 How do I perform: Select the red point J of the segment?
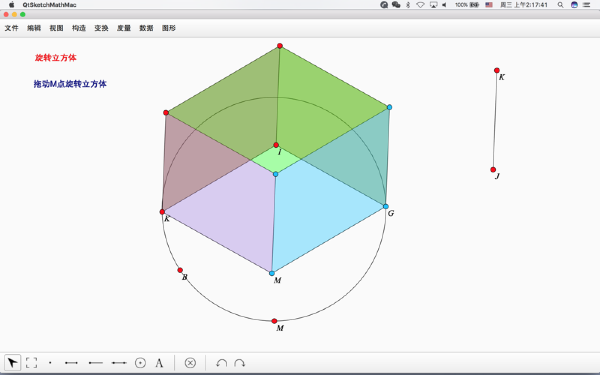point(493,170)
